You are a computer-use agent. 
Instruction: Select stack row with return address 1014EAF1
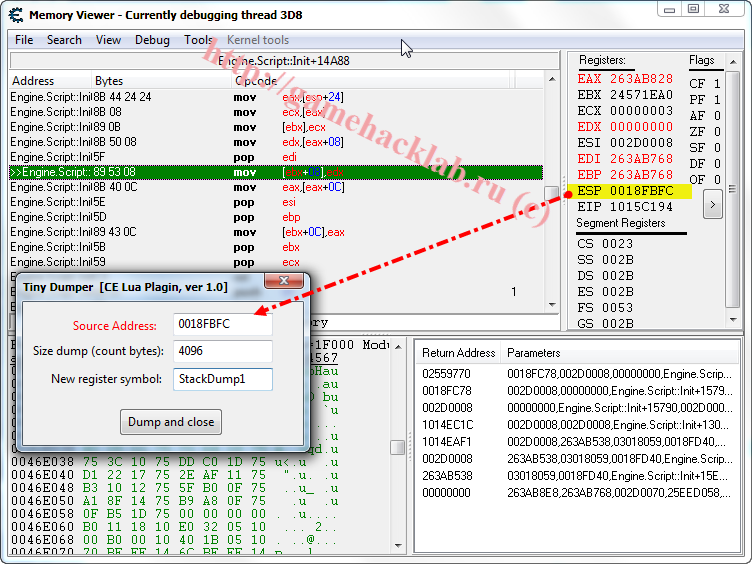tap(577, 442)
